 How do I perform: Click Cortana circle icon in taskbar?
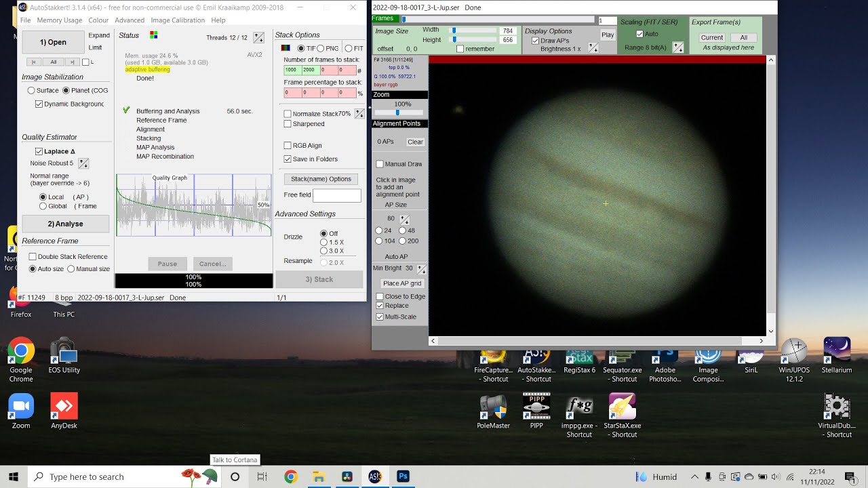click(235, 476)
